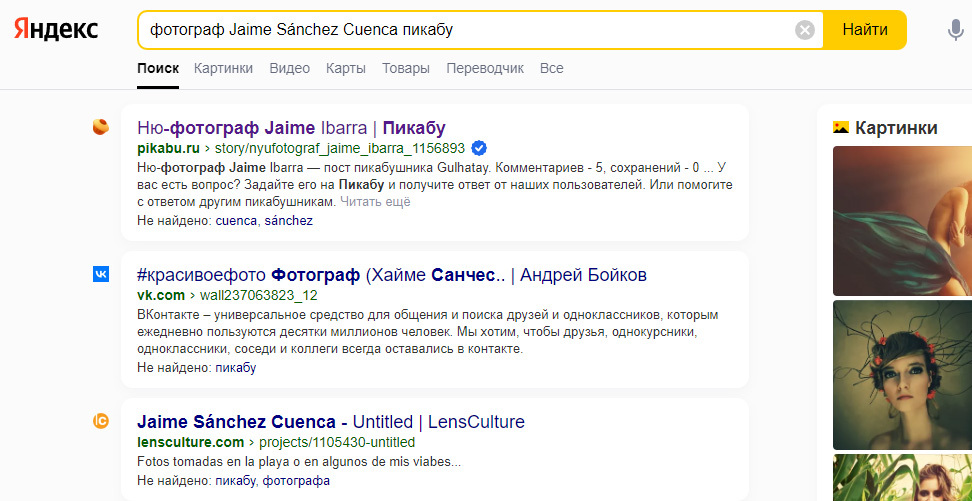Switch to the Картинки tab
Image resolution: width=972 pixels, height=501 pixels.
click(224, 68)
